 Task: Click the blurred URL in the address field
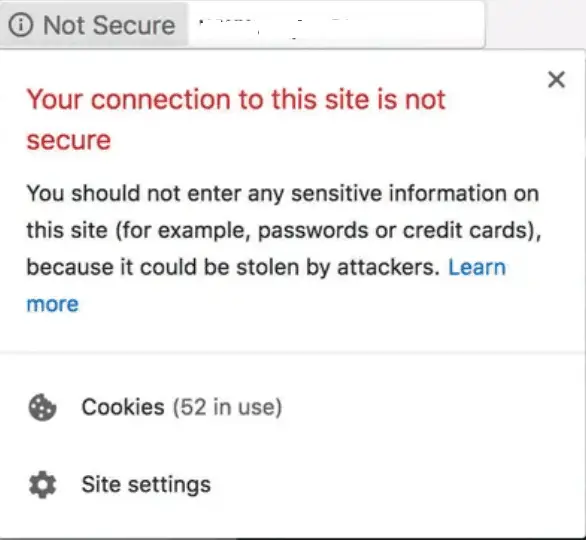coord(275,27)
